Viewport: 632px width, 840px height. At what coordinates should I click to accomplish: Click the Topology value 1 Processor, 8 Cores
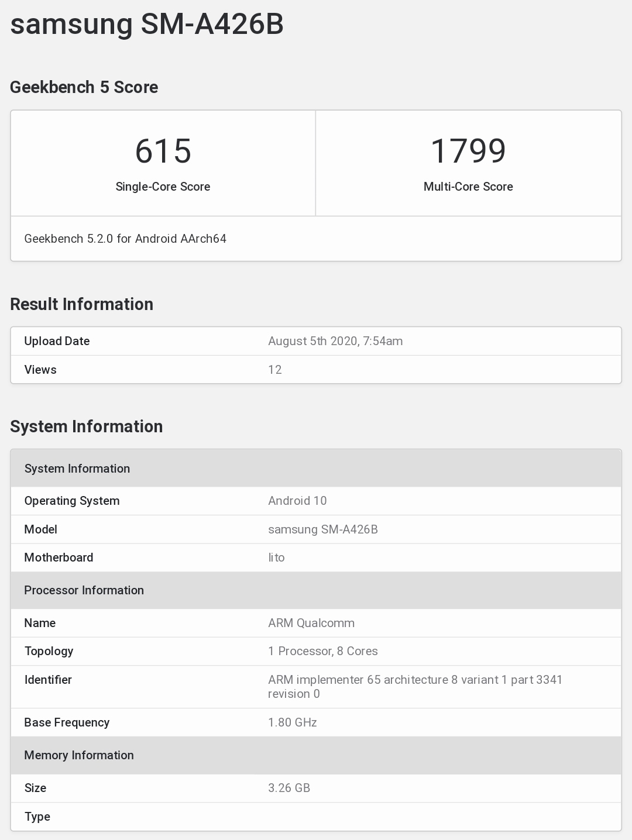[x=323, y=651]
